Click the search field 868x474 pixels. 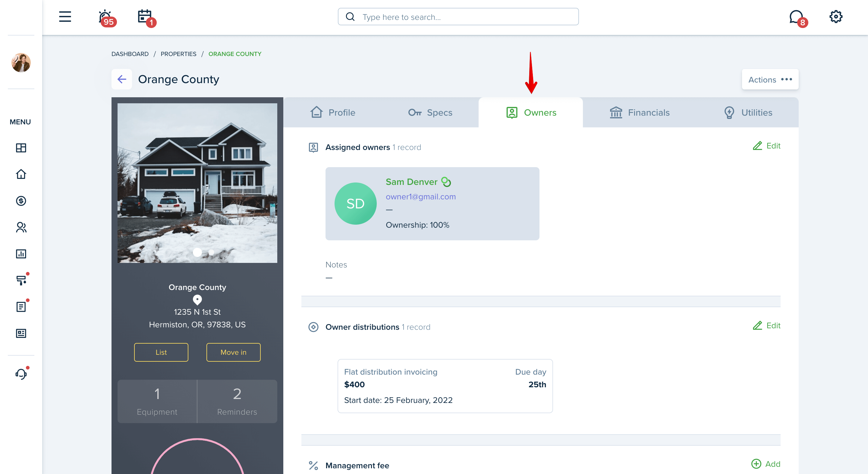click(458, 17)
